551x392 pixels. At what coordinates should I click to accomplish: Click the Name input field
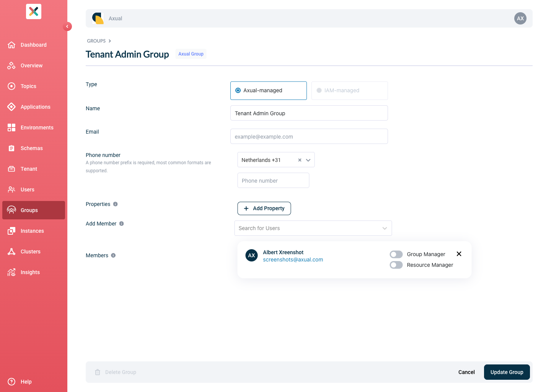(309, 113)
